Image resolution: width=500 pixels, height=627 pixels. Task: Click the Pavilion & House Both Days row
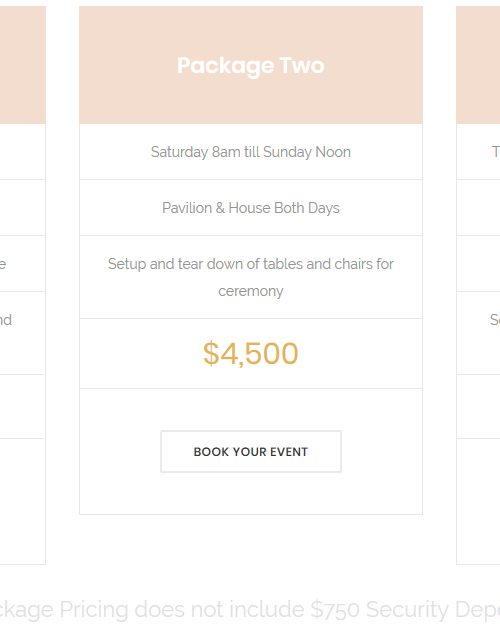[x=251, y=208]
